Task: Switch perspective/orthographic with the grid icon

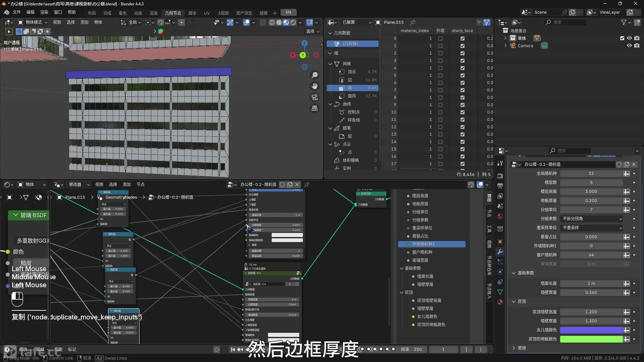Action: (315, 108)
